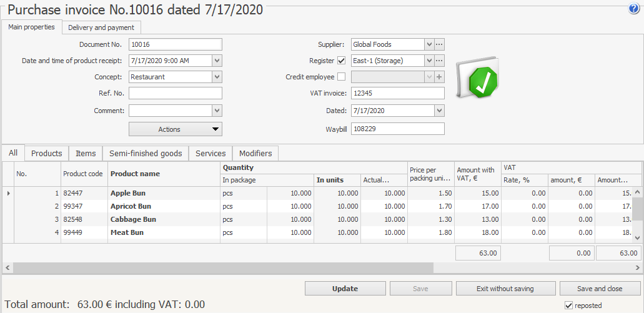Enable the Credit employee checkbox

pyautogui.click(x=341, y=77)
